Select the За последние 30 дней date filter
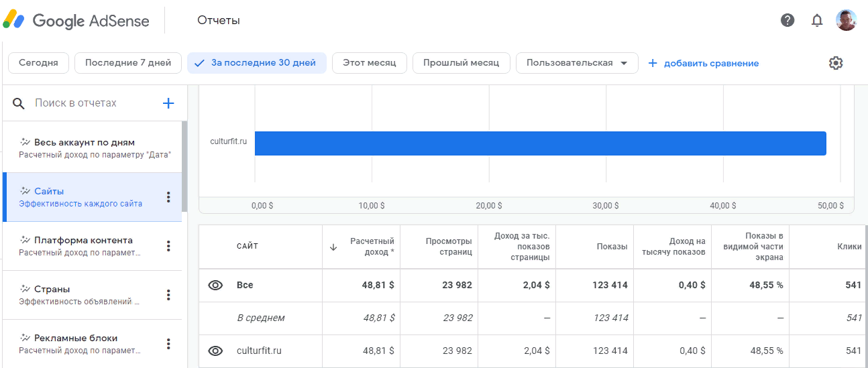This screenshot has width=868, height=368. point(257,63)
